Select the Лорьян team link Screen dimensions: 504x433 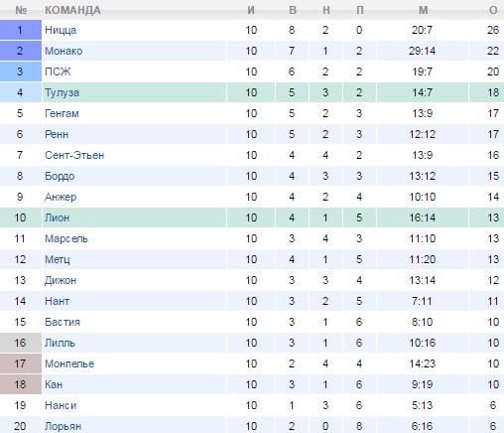tap(63, 426)
